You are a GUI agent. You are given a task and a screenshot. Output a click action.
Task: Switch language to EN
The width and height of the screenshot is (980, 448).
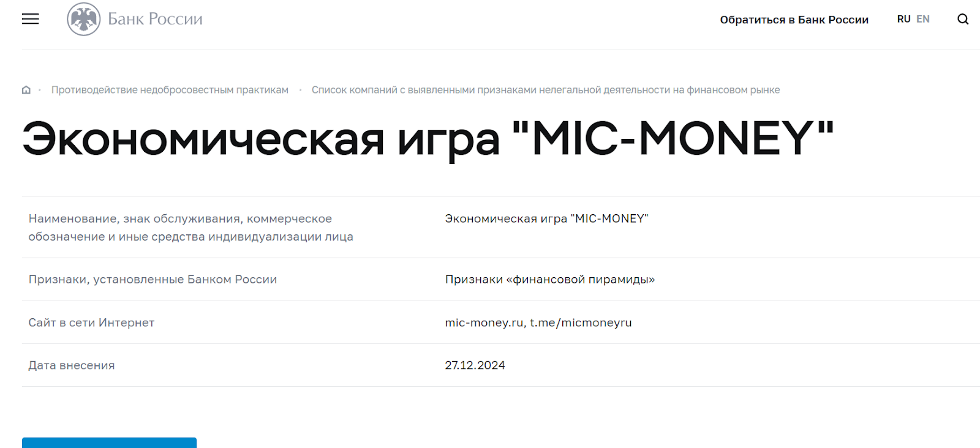point(923,19)
